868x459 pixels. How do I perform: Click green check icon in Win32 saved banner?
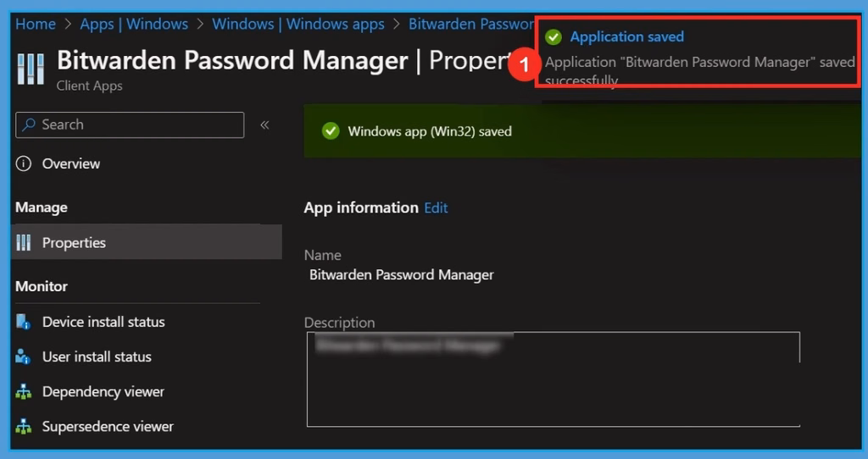[331, 131]
